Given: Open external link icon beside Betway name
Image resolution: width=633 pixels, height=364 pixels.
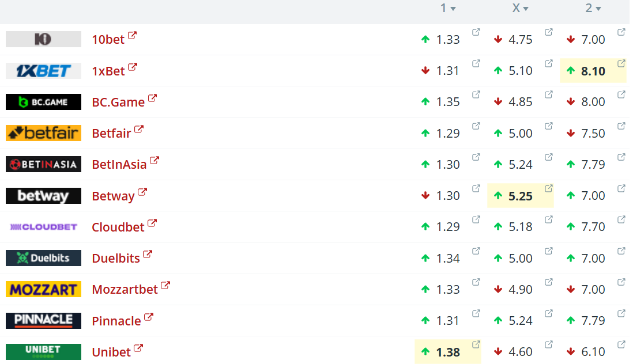Looking at the screenshot, I should pos(142,192).
